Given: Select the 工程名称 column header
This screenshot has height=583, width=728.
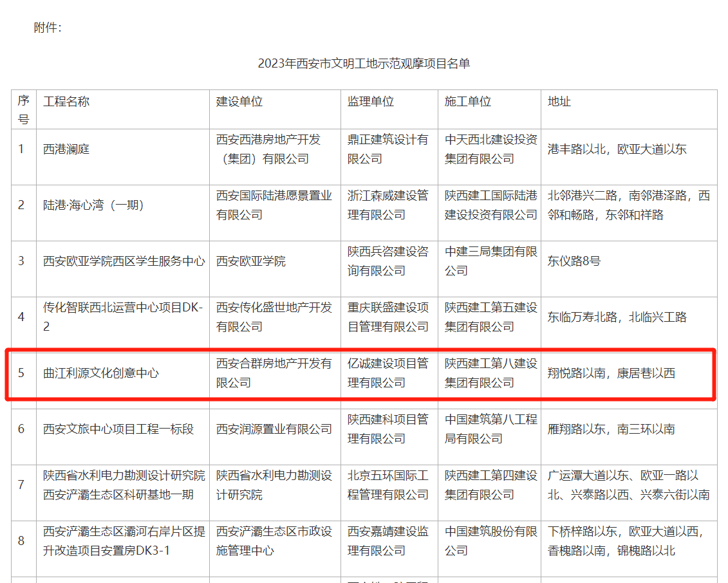Looking at the screenshot, I should (66, 102).
